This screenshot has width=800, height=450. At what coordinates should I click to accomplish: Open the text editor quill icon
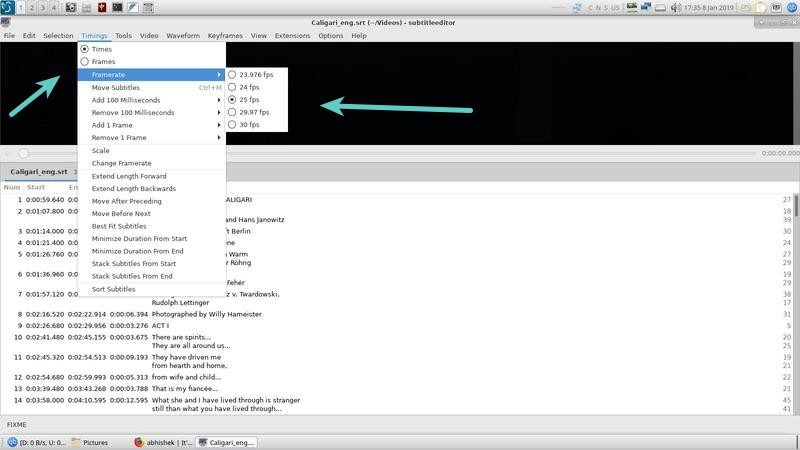point(133,8)
